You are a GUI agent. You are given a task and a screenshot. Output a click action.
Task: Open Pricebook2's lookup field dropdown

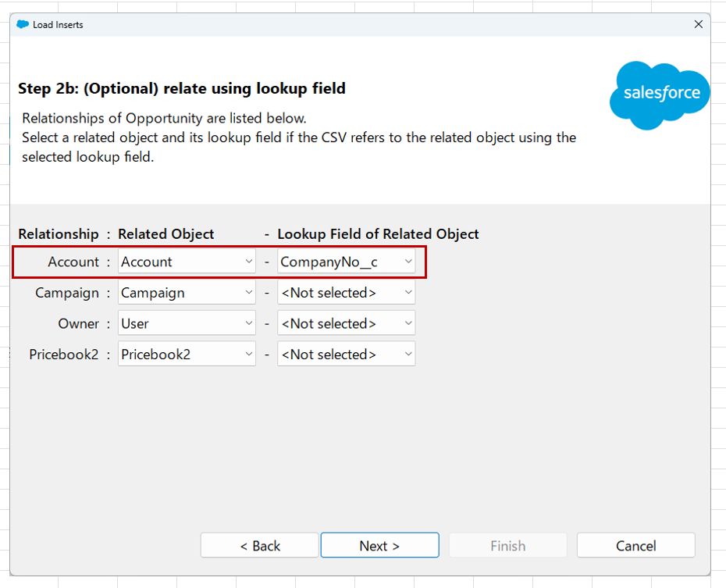[346, 355]
